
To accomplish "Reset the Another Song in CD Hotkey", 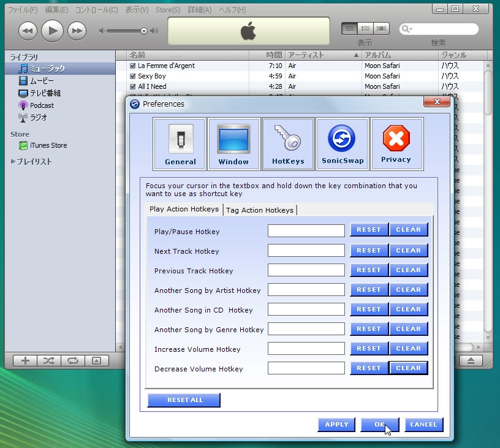I will (x=369, y=309).
